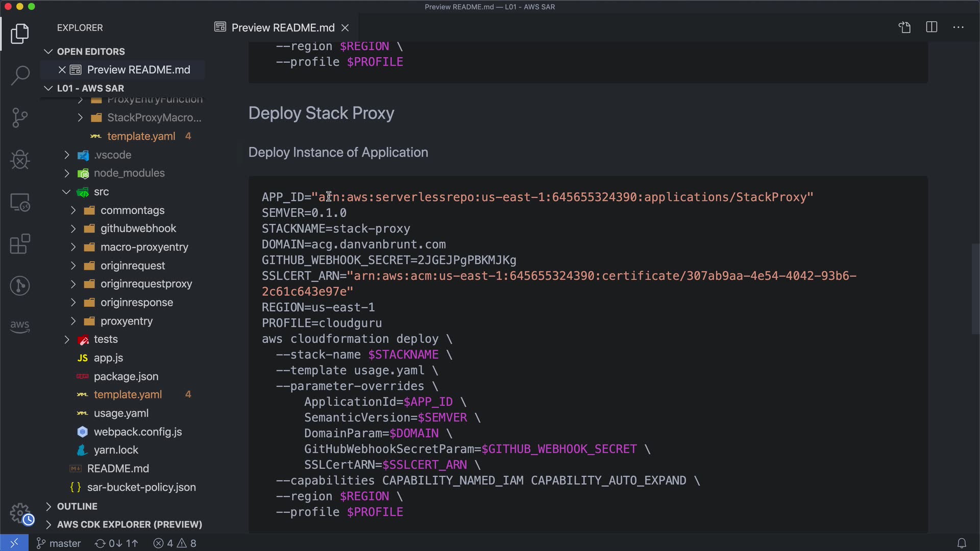Select the Preview README.md tab
Viewport: 980px width, 551px height.
(x=282, y=28)
